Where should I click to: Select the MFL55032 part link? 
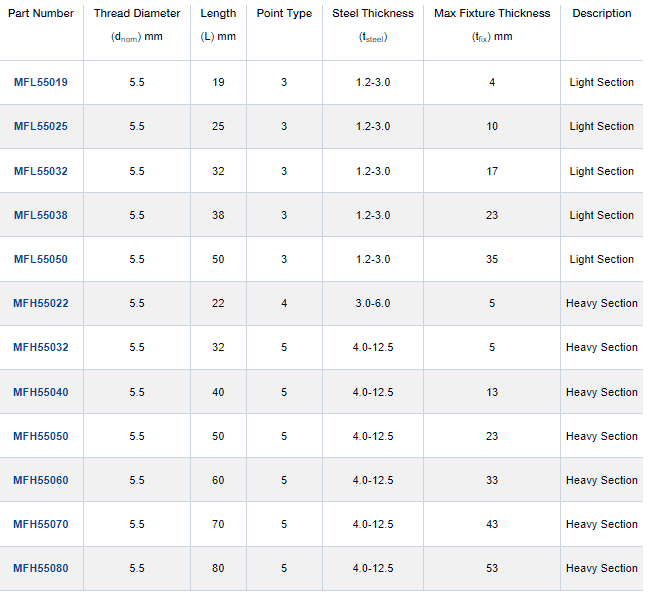point(41,171)
